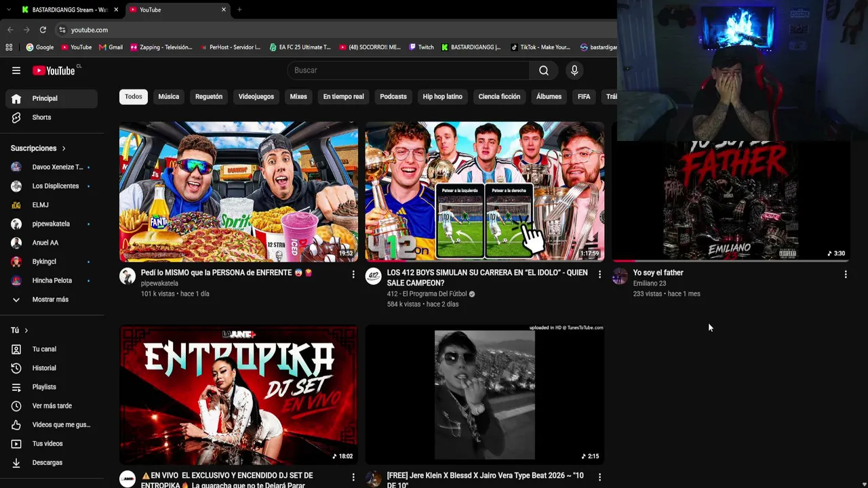Open Los Displicentes subscription channel
Image resolution: width=868 pixels, height=488 pixels.
point(52,186)
